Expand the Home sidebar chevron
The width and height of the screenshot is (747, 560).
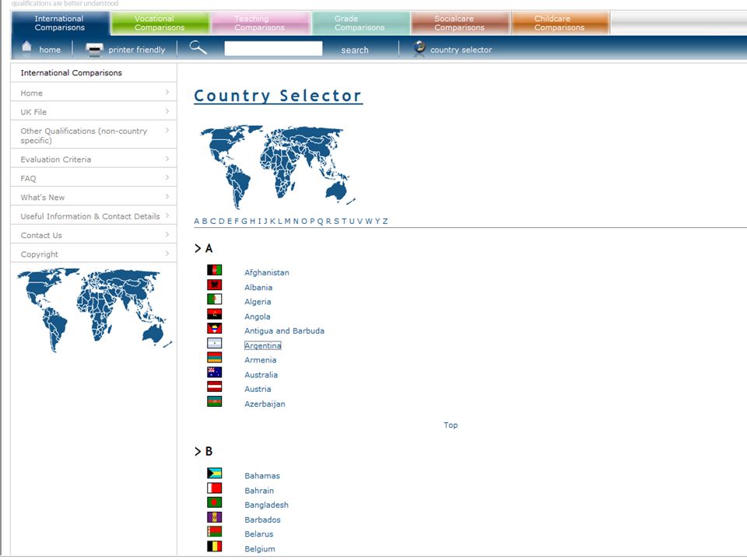pos(167,93)
